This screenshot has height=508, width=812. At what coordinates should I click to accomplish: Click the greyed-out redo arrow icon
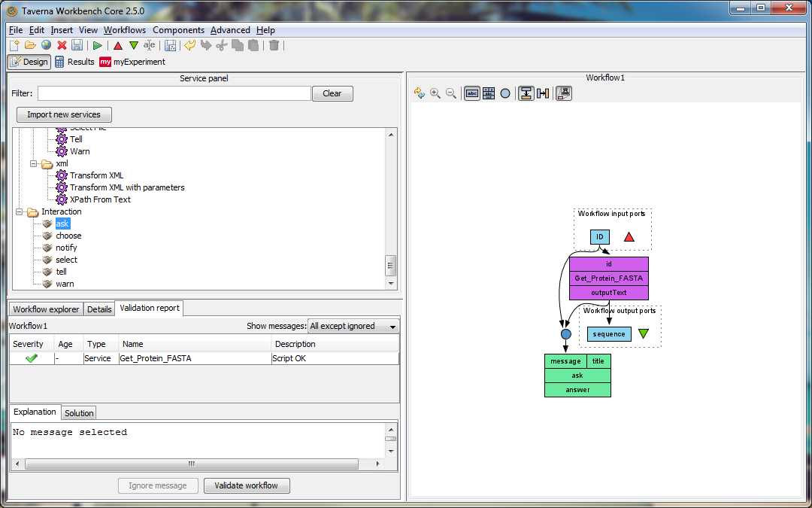coord(205,46)
